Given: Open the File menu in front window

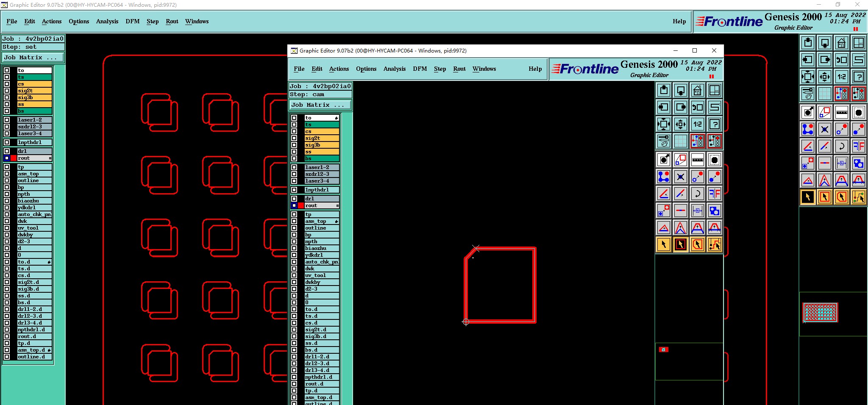Looking at the screenshot, I should (x=299, y=69).
